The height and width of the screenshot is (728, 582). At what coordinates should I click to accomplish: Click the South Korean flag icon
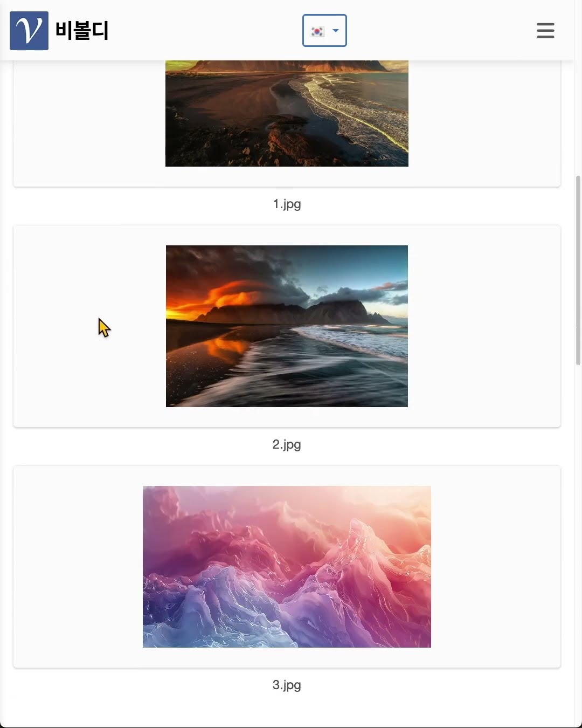[x=318, y=31]
